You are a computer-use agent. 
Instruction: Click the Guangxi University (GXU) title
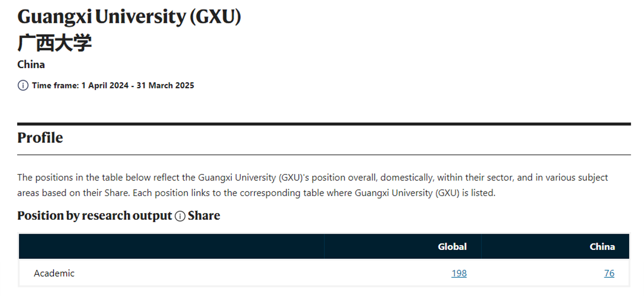point(129,17)
